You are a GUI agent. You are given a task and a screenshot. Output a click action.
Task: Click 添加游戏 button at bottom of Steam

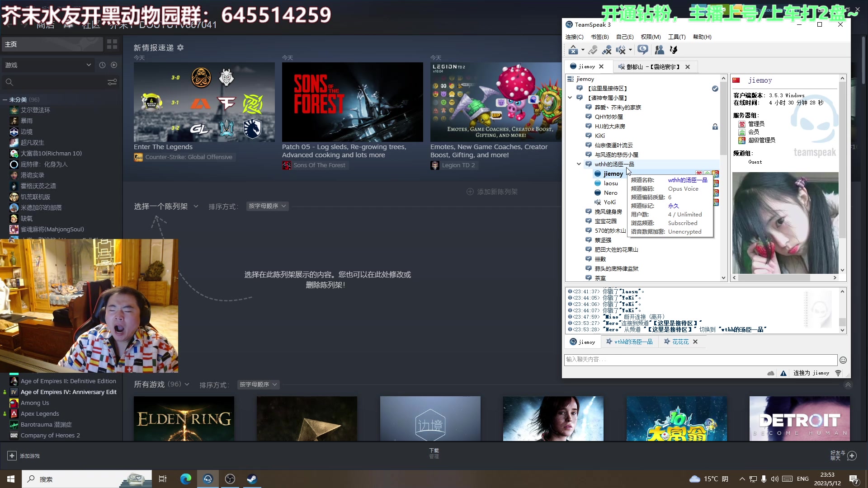coord(24,456)
